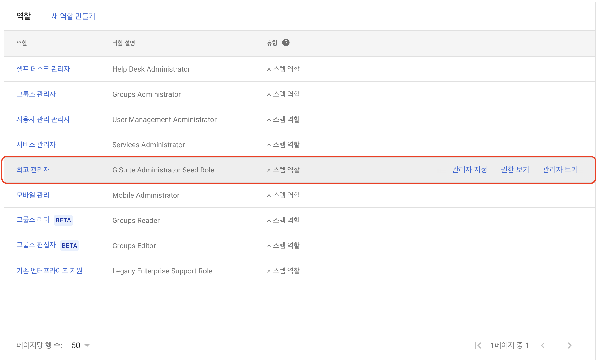The image size is (600, 364).
Task: Open 서비스 관리자 role
Action: (36, 145)
